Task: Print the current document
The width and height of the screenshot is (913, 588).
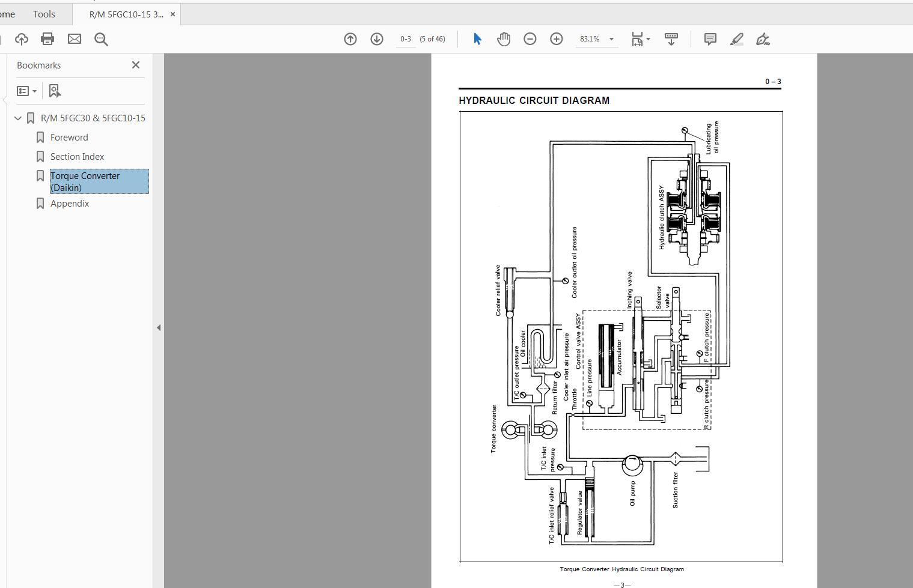Action: (x=47, y=39)
